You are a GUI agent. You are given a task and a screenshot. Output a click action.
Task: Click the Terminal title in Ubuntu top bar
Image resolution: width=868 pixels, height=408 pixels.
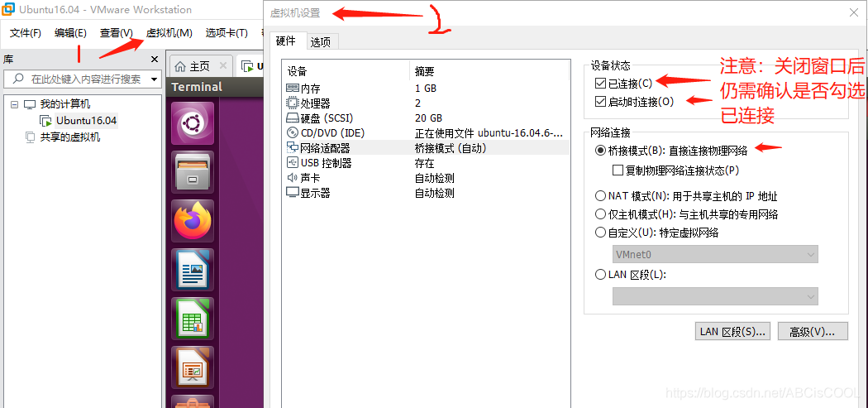[x=197, y=87]
